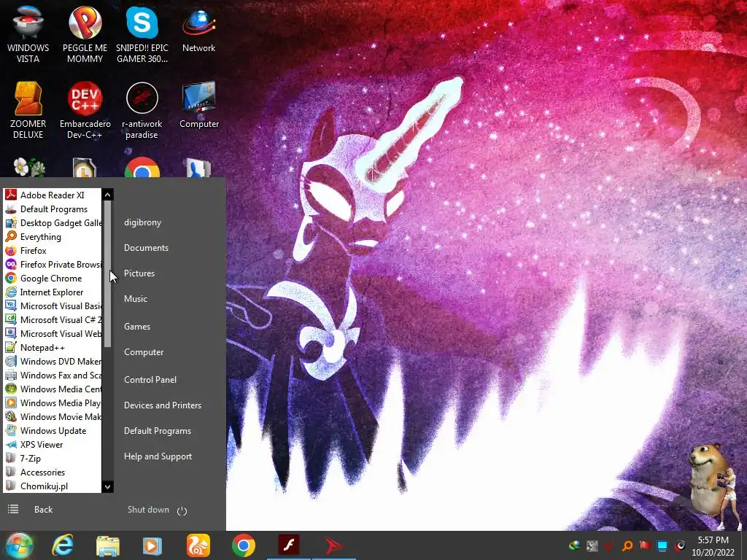Viewport: 747px width, 560px height.
Task: Open Windows Media Player from the list
Action: (x=53, y=402)
